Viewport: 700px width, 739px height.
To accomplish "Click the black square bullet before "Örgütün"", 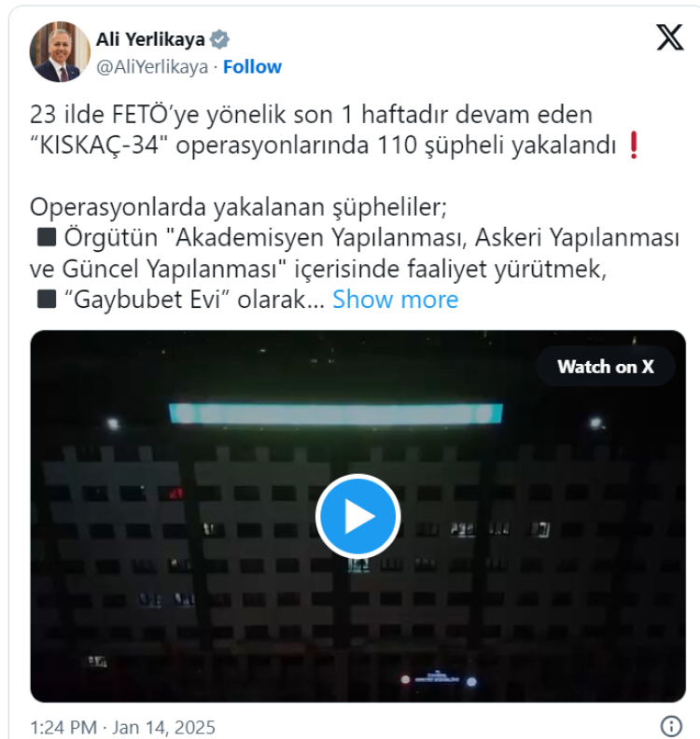I will click(47, 237).
